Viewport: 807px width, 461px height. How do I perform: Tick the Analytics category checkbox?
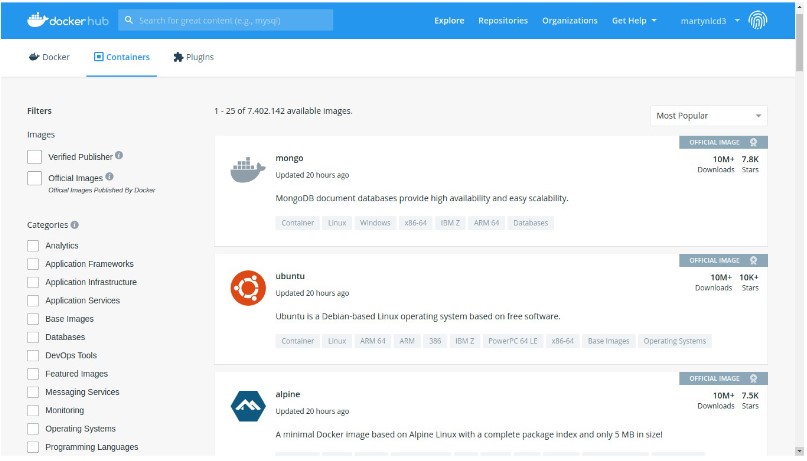pos(33,245)
